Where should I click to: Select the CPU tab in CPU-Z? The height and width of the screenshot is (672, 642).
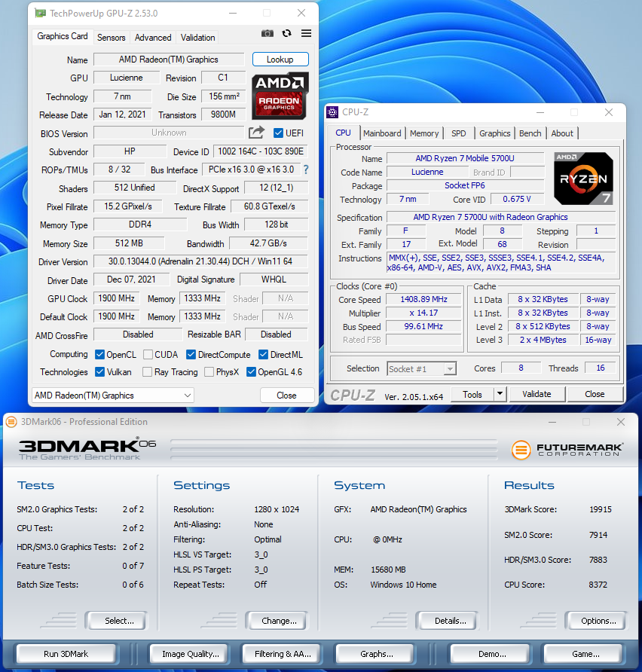click(x=343, y=133)
